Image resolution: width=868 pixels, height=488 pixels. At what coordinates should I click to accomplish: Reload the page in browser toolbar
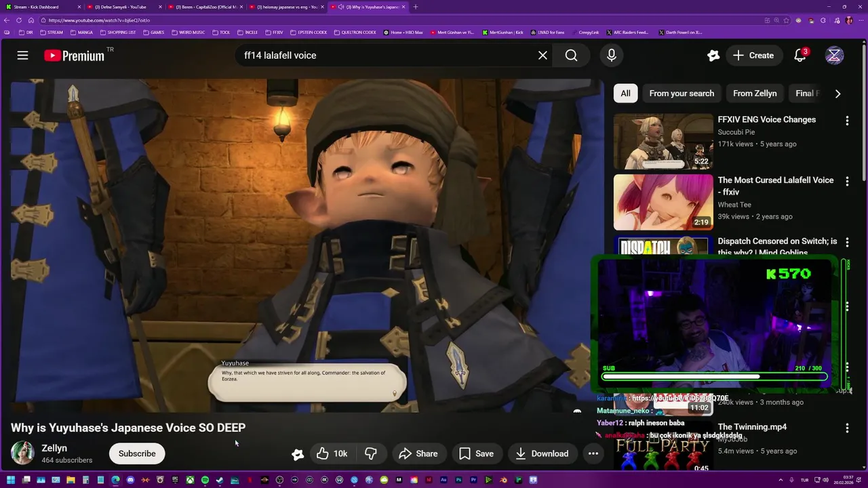tap(18, 20)
